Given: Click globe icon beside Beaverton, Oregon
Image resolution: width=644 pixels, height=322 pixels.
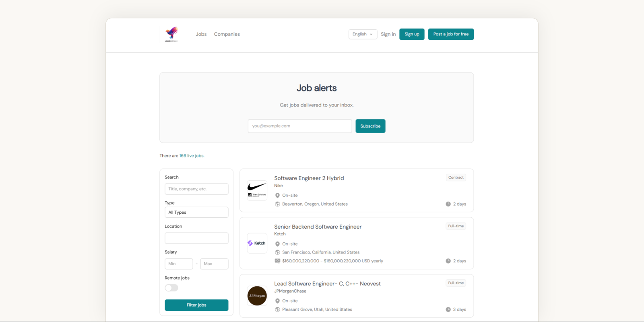Looking at the screenshot, I should (277, 204).
